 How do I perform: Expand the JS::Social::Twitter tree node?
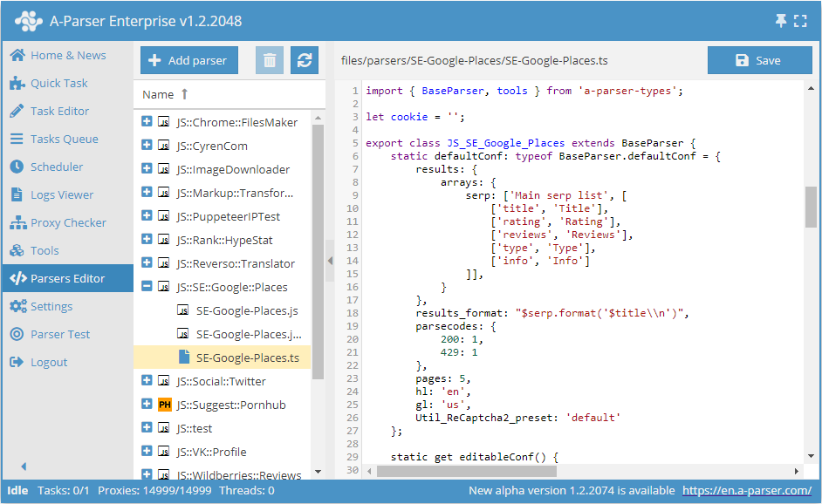point(147,381)
